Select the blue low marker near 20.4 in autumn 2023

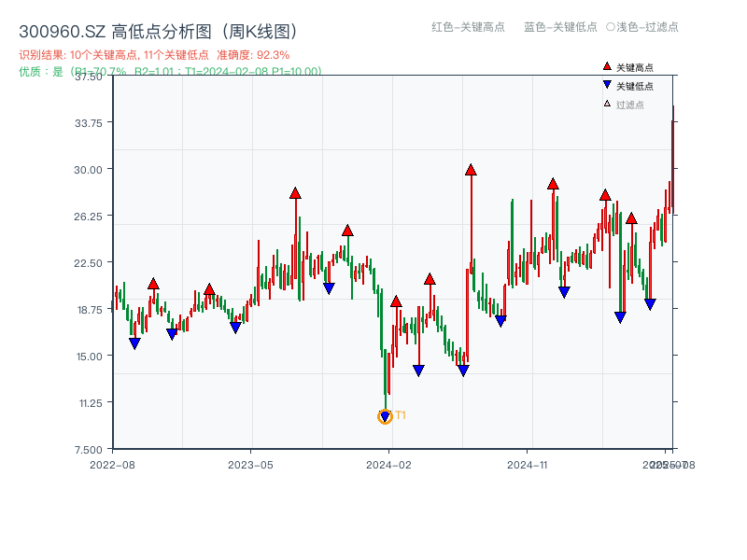point(329,288)
